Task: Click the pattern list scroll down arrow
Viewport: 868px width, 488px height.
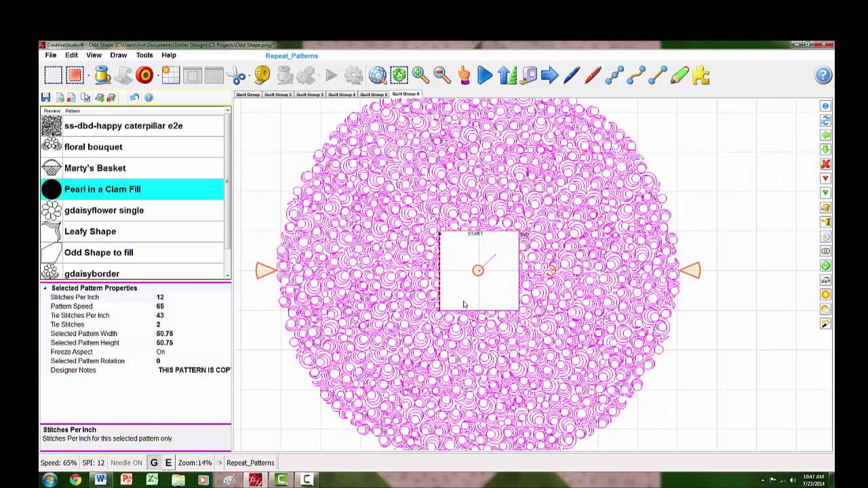Action: [227, 275]
